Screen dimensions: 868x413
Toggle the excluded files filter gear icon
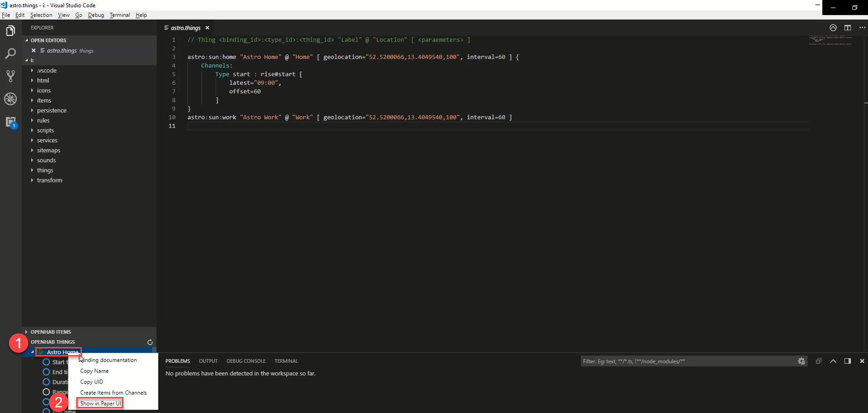point(801,361)
